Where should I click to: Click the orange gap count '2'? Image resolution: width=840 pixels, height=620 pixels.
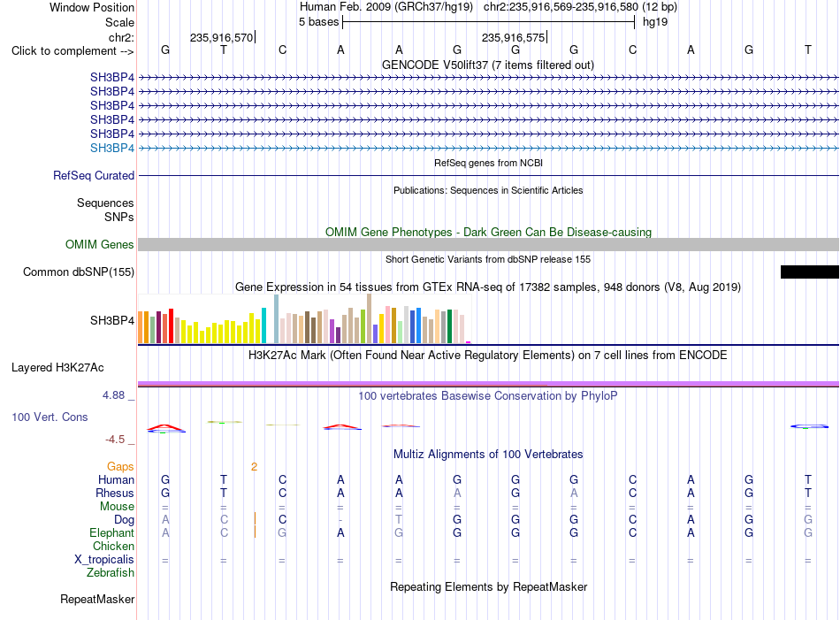tap(254, 467)
